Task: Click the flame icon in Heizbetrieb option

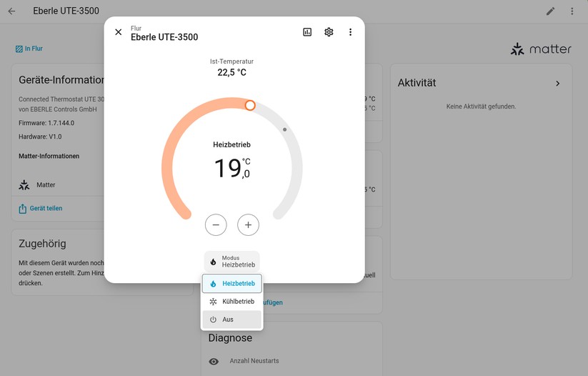Action: tap(213, 284)
